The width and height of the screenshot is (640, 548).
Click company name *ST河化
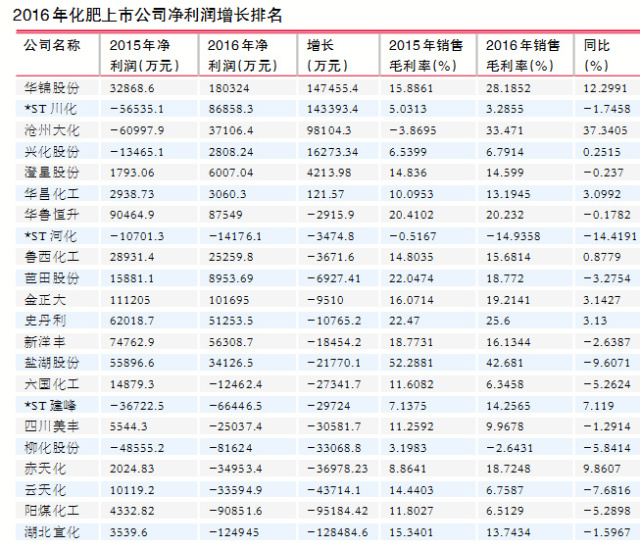click(50, 236)
